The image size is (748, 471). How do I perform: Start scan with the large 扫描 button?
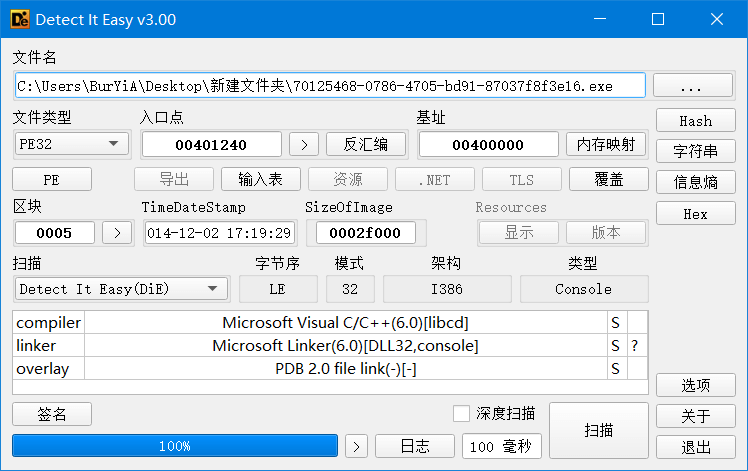[599, 430]
